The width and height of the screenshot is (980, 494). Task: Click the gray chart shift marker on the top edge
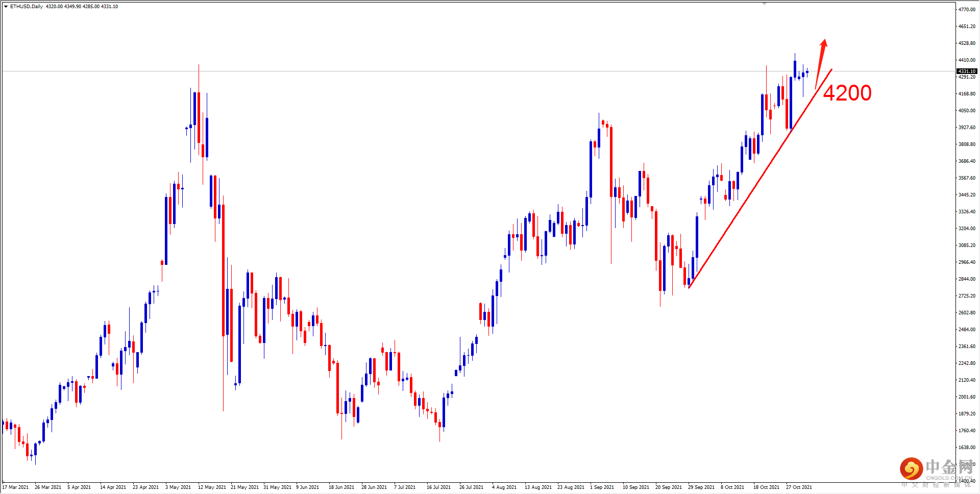[765, 4]
